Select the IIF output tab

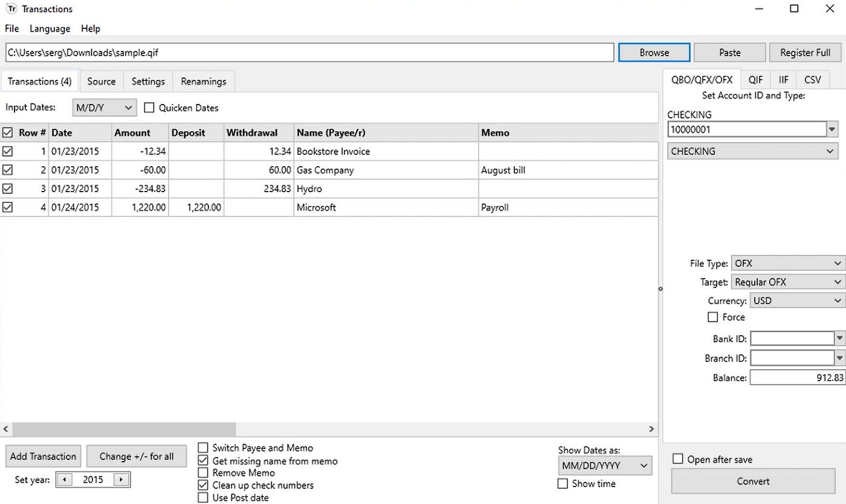pos(783,79)
